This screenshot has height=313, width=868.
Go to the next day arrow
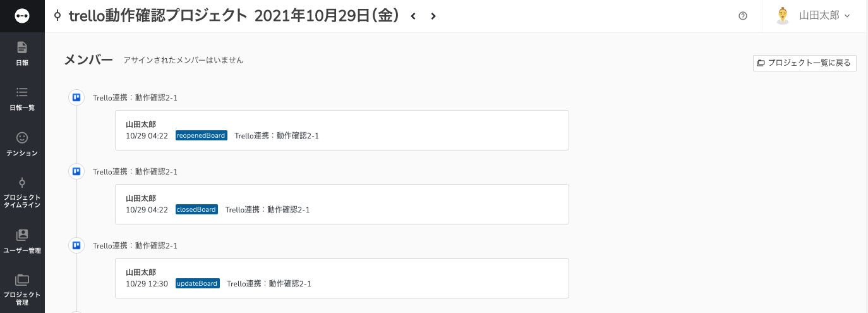point(433,16)
